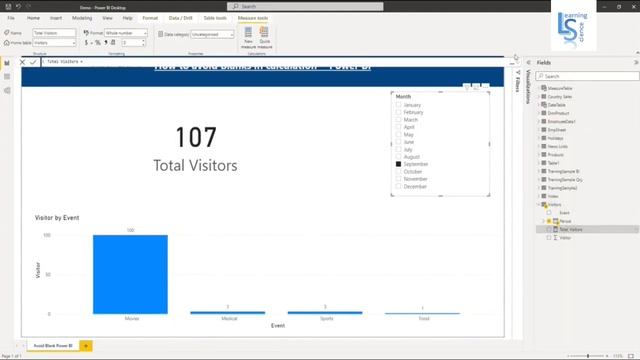Click the Total Visitors card visual
Screen dimensions: 640x360
click(x=196, y=149)
